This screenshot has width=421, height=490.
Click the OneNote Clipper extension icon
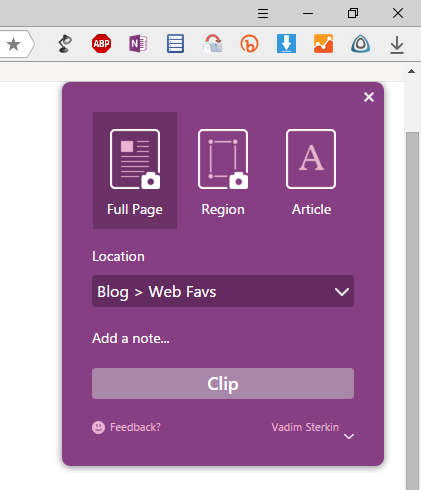tap(138, 44)
